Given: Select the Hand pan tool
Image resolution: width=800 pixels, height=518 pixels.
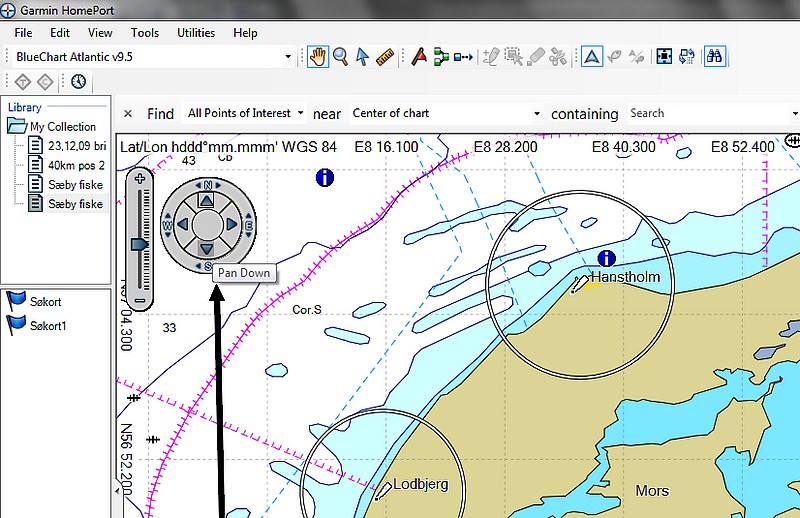Looking at the screenshot, I should (317, 57).
